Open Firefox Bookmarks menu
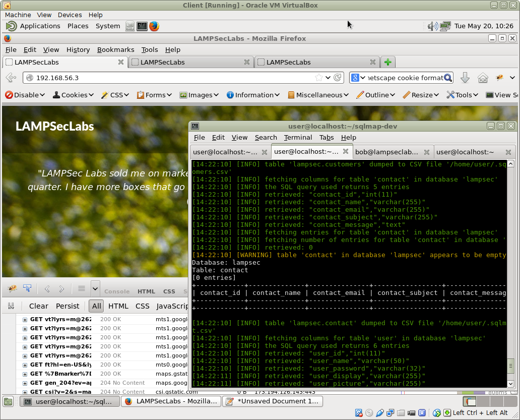This screenshot has height=420, width=520. click(115, 50)
